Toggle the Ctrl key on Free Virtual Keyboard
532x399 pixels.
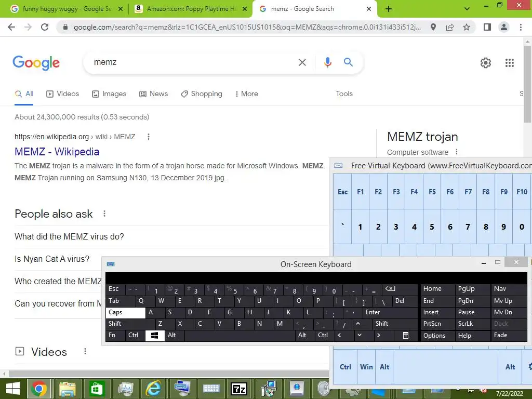click(345, 367)
